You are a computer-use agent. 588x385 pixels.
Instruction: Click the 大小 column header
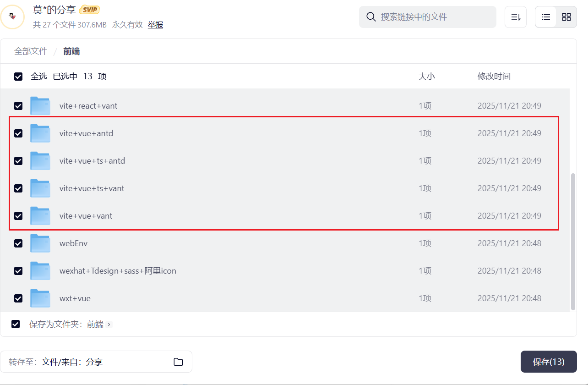coord(427,77)
